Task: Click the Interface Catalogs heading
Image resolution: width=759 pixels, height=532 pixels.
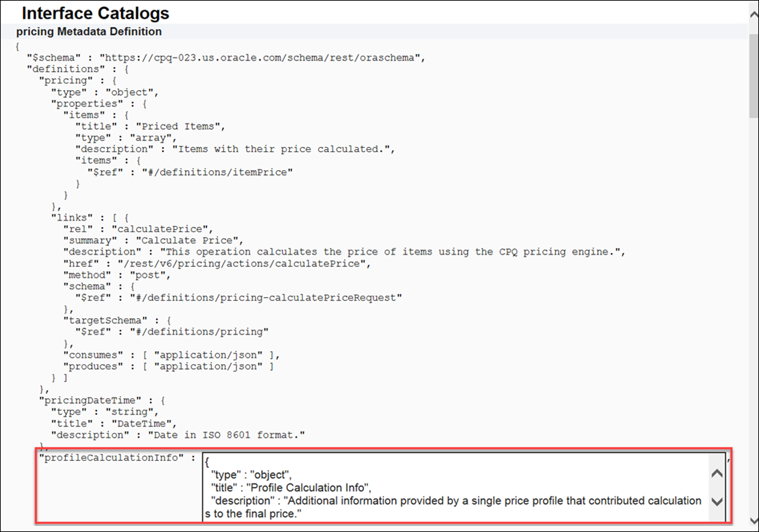Action: pyautogui.click(x=94, y=13)
